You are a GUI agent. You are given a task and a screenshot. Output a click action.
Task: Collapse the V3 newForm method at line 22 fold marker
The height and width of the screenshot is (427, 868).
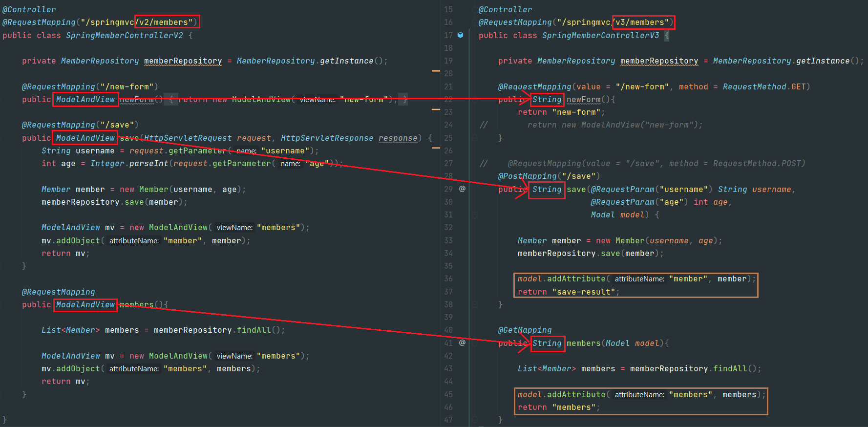(x=474, y=100)
